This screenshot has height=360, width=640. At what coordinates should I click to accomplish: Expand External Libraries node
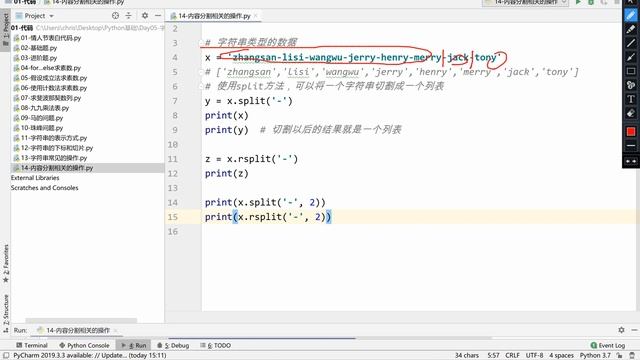point(35,178)
